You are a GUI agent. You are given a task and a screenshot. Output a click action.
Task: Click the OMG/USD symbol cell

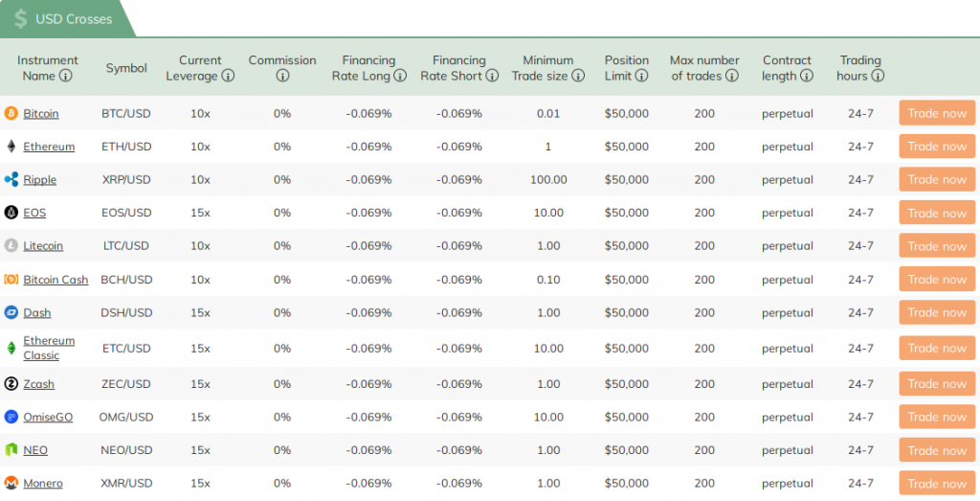126,418
